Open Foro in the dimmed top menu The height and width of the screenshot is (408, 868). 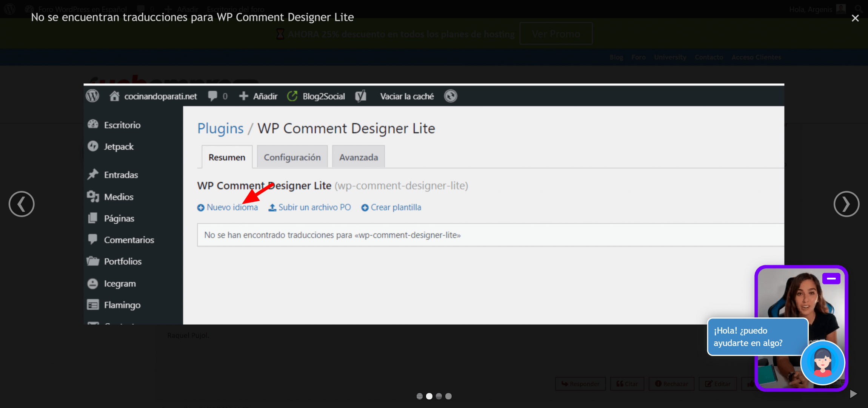click(639, 57)
